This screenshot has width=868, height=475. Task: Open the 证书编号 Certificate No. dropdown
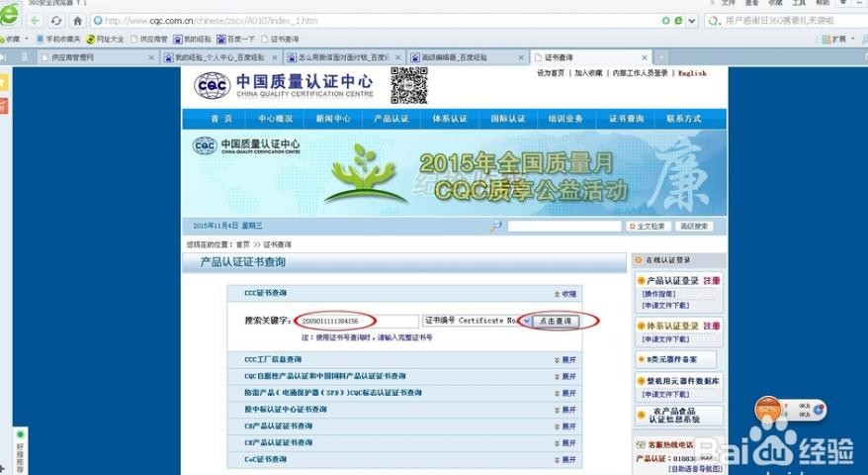[526, 321]
